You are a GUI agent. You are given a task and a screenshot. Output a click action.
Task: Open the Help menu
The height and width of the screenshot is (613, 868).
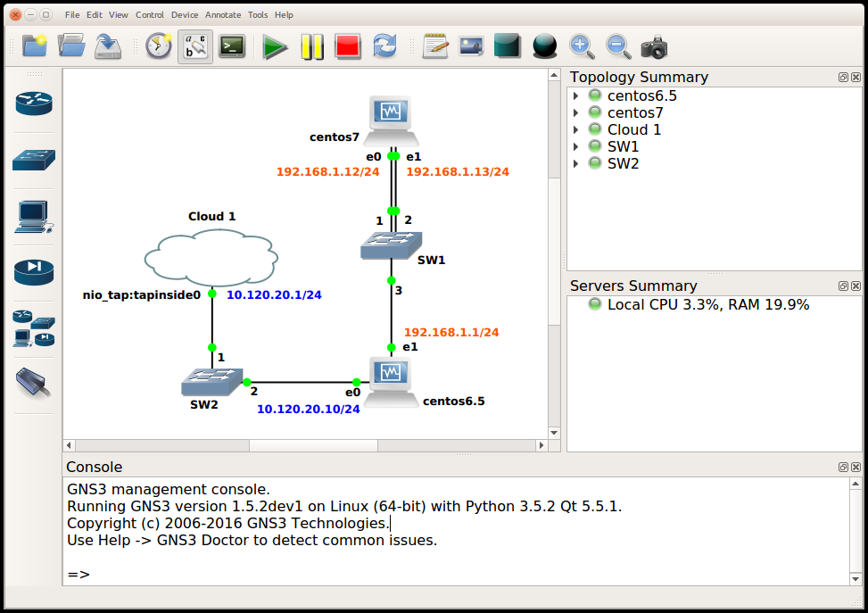click(x=284, y=15)
